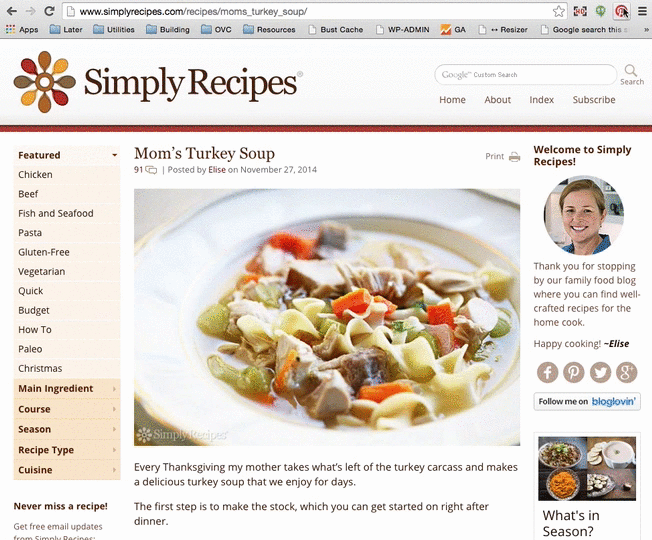Open the Pinterest social icon
The image size is (652, 540).
tap(573, 372)
